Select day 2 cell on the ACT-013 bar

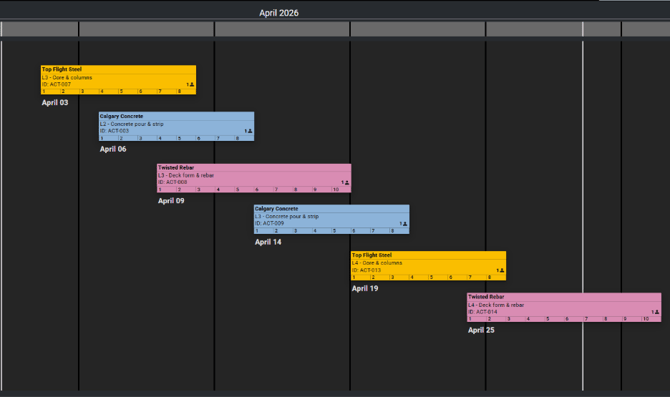pyautogui.click(x=380, y=277)
